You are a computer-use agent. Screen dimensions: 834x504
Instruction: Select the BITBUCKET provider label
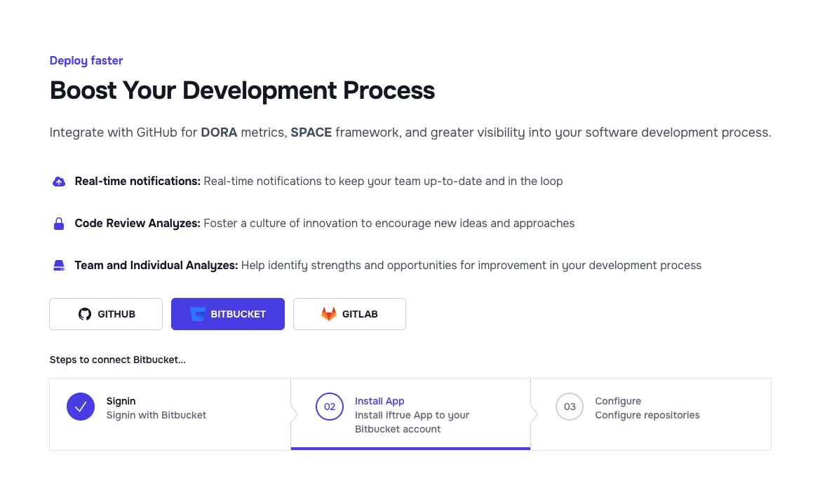[238, 314]
